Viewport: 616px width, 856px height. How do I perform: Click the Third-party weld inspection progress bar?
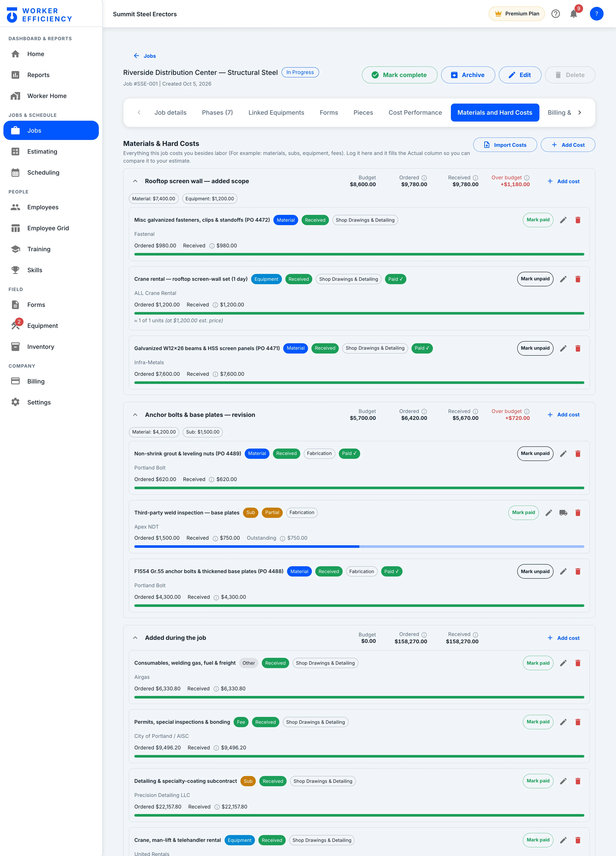[x=359, y=547]
